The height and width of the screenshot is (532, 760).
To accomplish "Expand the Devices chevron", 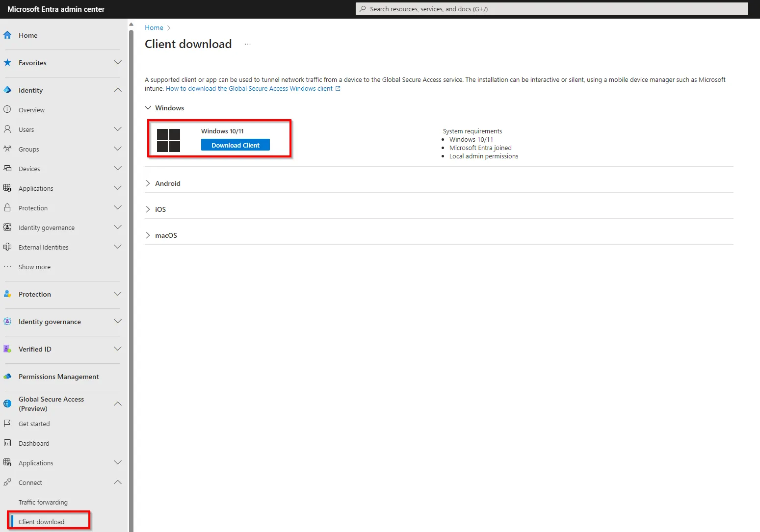I will click(x=118, y=169).
